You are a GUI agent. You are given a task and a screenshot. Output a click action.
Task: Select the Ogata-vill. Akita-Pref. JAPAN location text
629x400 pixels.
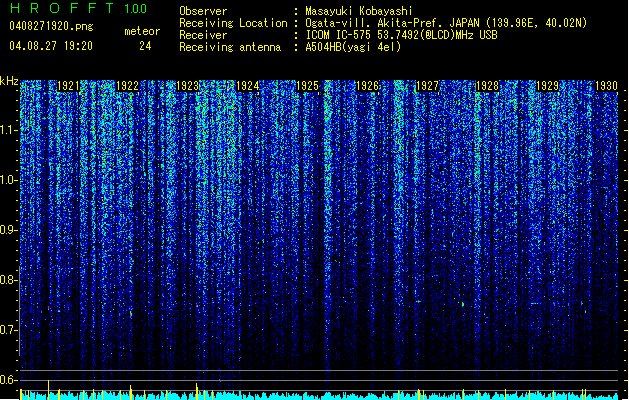[446, 23]
